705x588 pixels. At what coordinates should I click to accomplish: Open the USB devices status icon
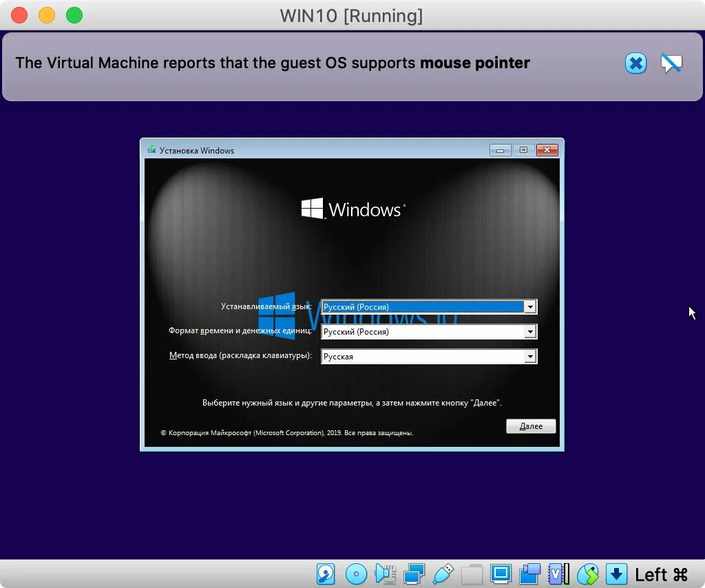443,574
